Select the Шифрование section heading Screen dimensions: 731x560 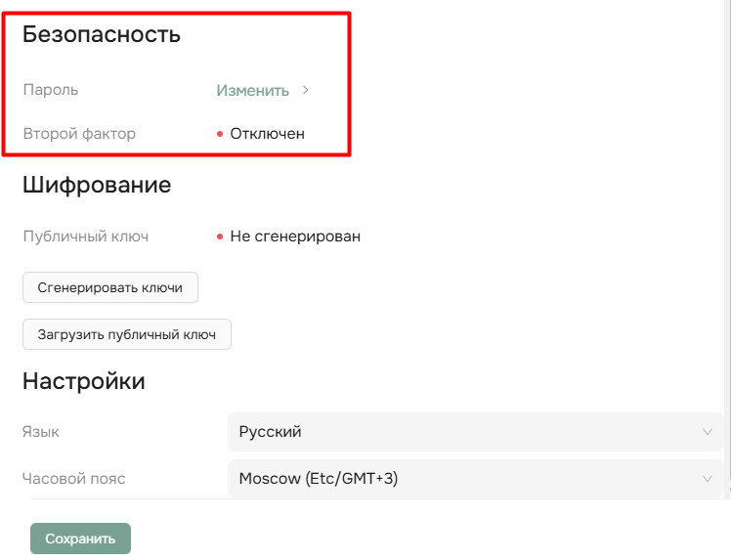[97, 185]
